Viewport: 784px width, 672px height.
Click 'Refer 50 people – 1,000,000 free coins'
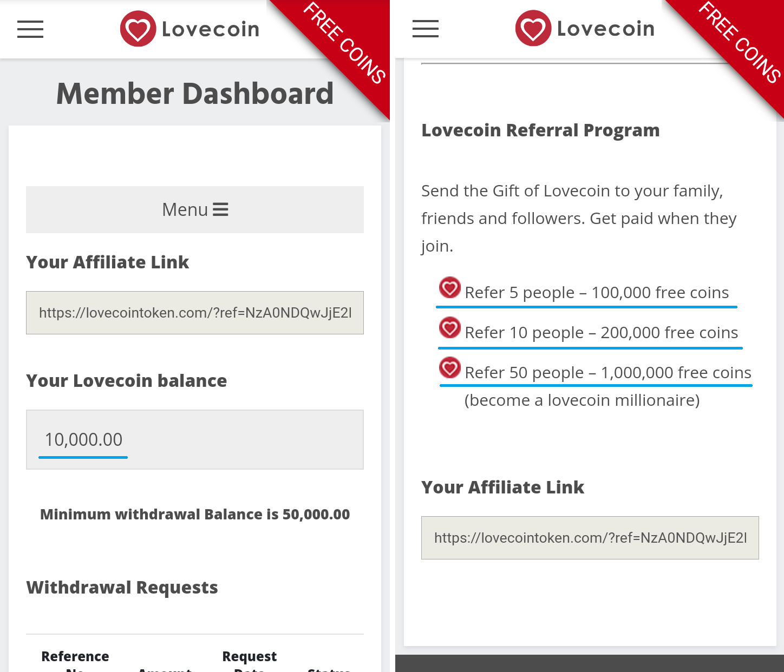tap(608, 373)
